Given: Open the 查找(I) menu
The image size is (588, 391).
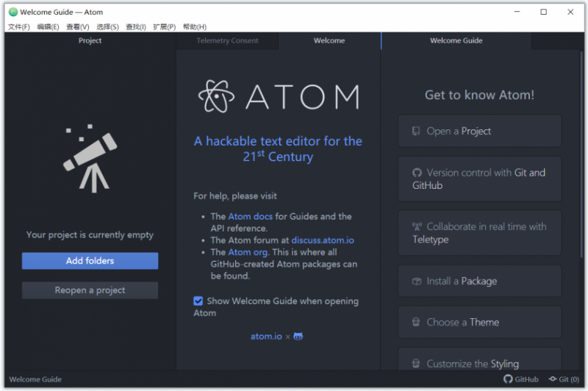Looking at the screenshot, I should click(136, 26).
